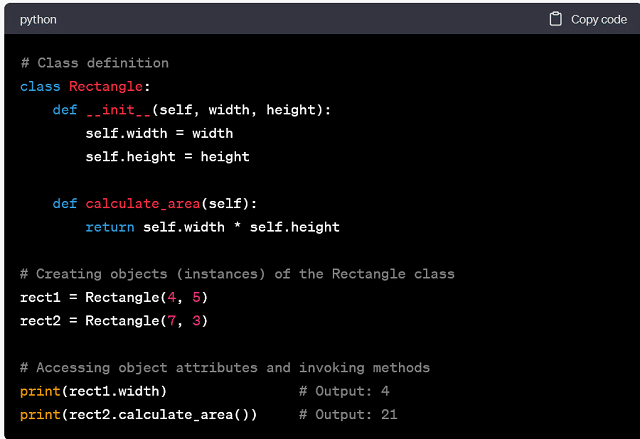
Task: Click the clipboard copy icon
Action: pos(556,19)
